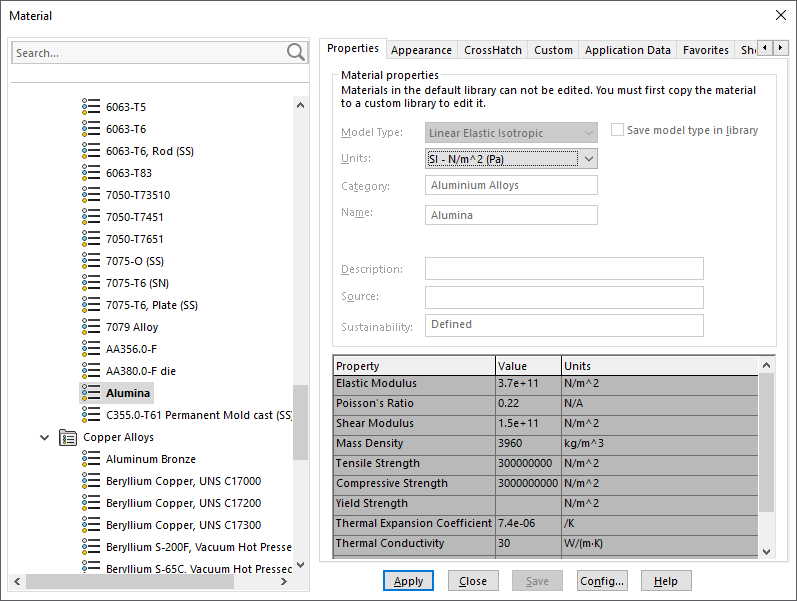Click the icon beside Aluminum Bronze
The height and width of the screenshot is (601, 797).
pyautogui.click(x=91, y=459)
